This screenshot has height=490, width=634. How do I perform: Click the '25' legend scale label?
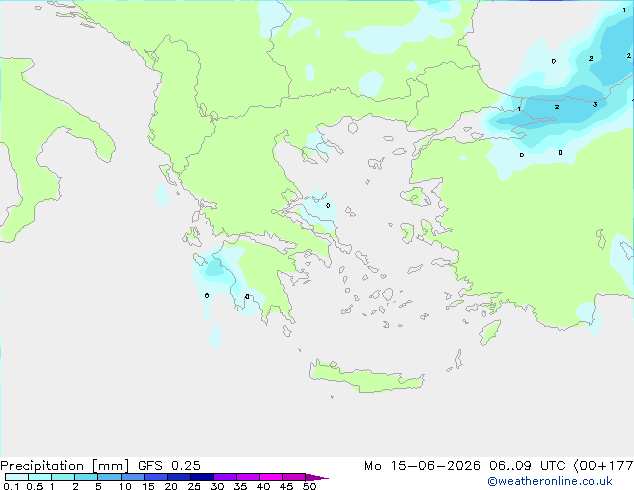click(x=194, y=486)
